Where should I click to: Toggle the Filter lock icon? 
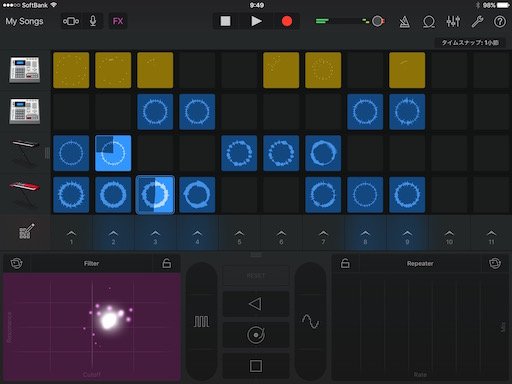coord(167,263)
